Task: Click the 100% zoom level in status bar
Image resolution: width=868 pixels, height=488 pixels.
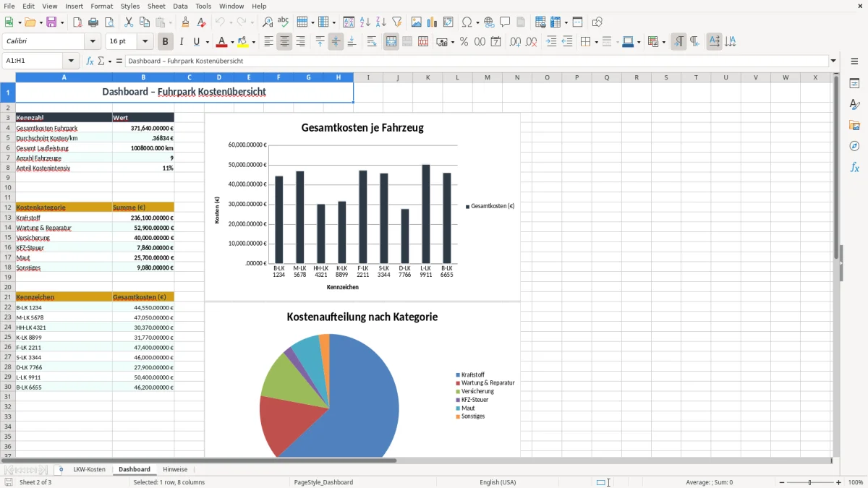Action: (856, 482)
